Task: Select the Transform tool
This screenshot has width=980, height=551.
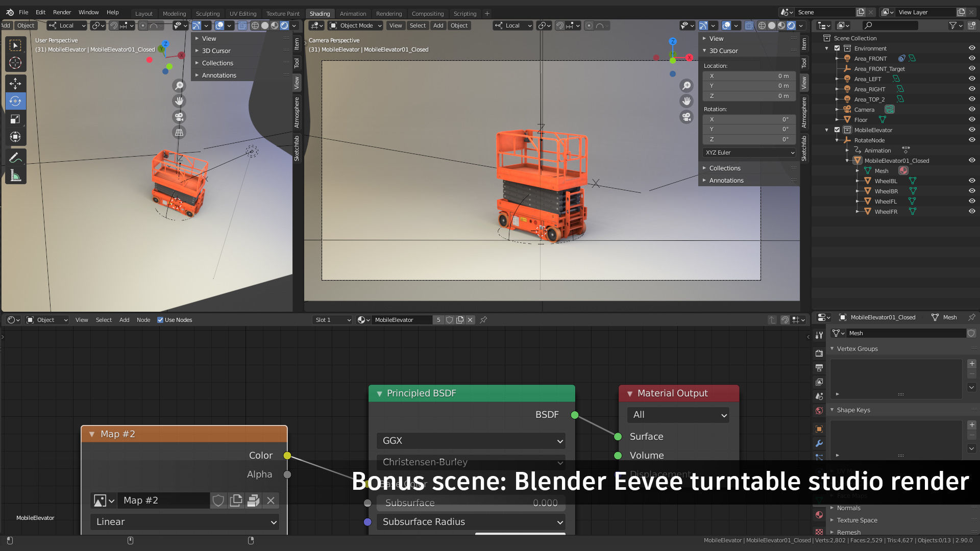Action: coord(15,137)
